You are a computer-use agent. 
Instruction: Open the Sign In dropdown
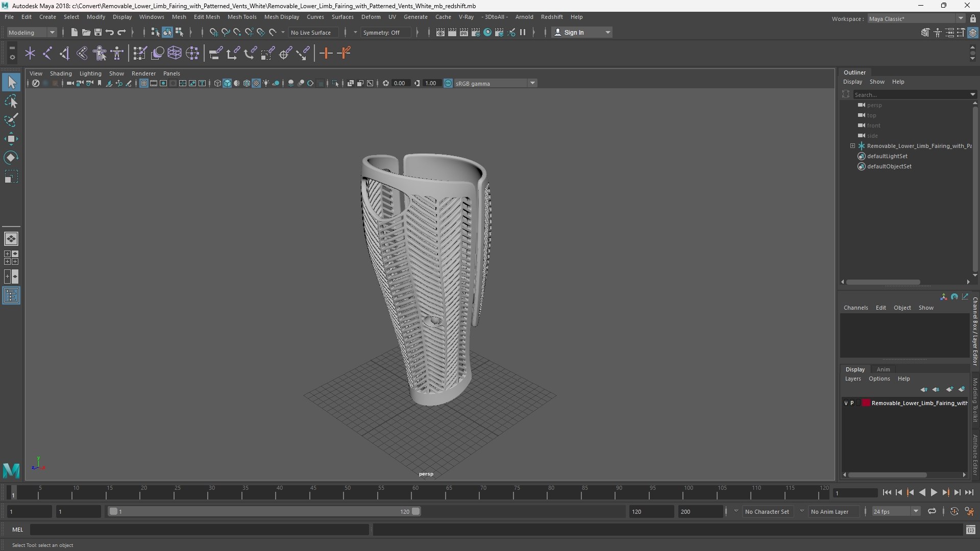click(582, 32)
